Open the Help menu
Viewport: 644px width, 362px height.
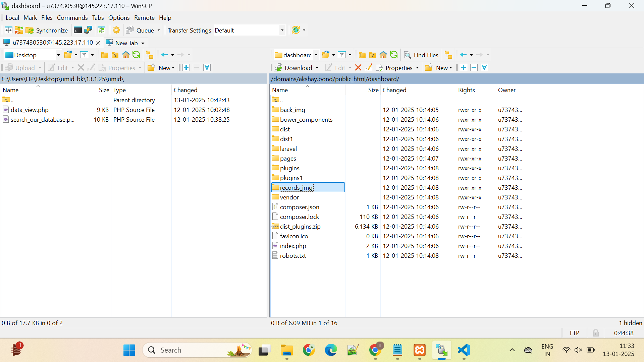[165, 18]
